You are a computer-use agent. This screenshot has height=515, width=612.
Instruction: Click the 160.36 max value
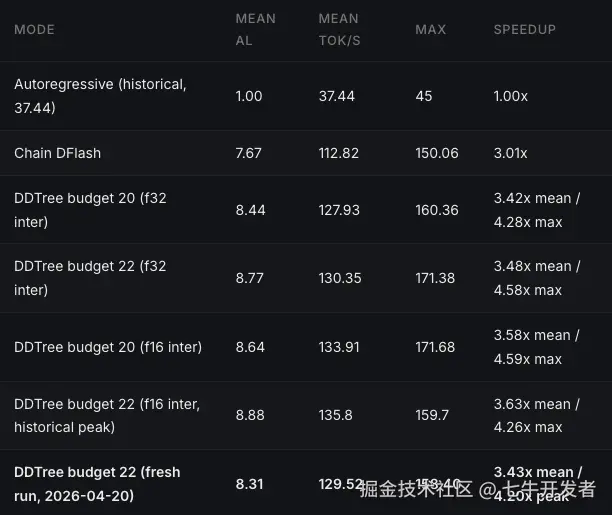(x=436, y=210)
